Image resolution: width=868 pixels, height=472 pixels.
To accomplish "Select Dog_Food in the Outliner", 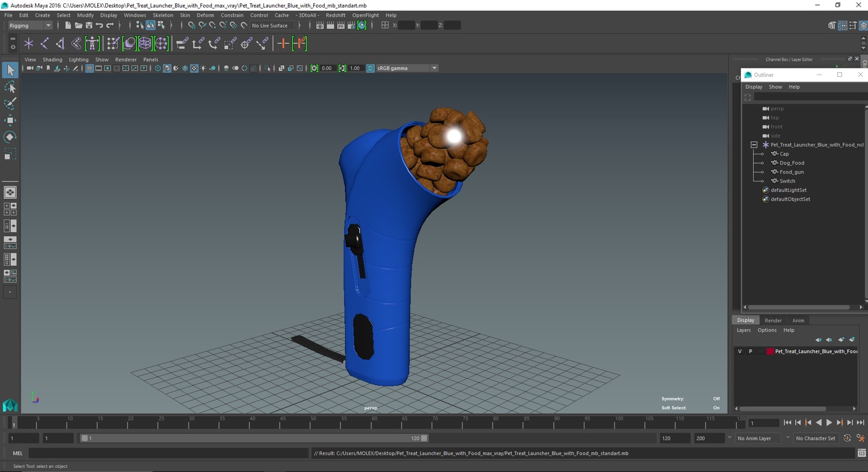I will click(x=792, y=163).
